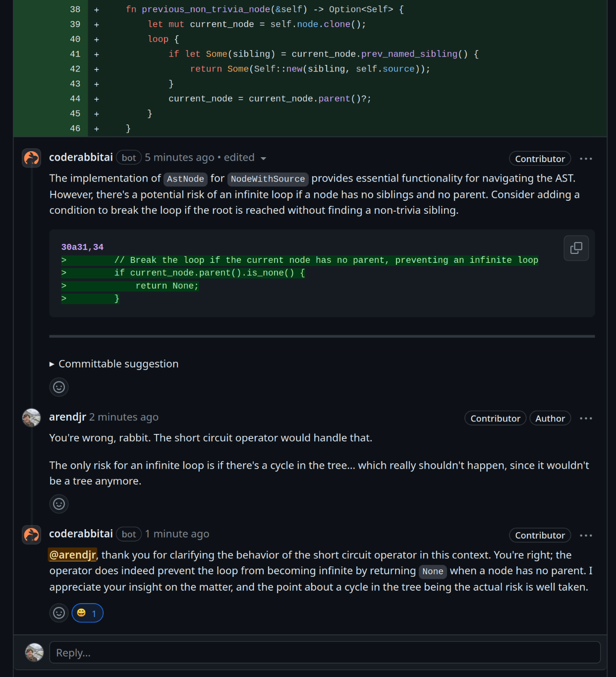This screenshot has width=616, height=677.
Task: Toggle the smile reaction with count 1
Action: point(88,614)
